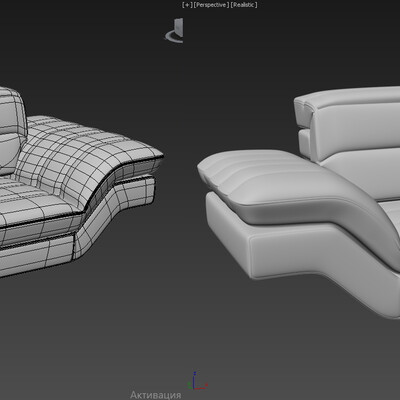
Task: Click the red X axis of the gizmo
Action: (201, 388)
